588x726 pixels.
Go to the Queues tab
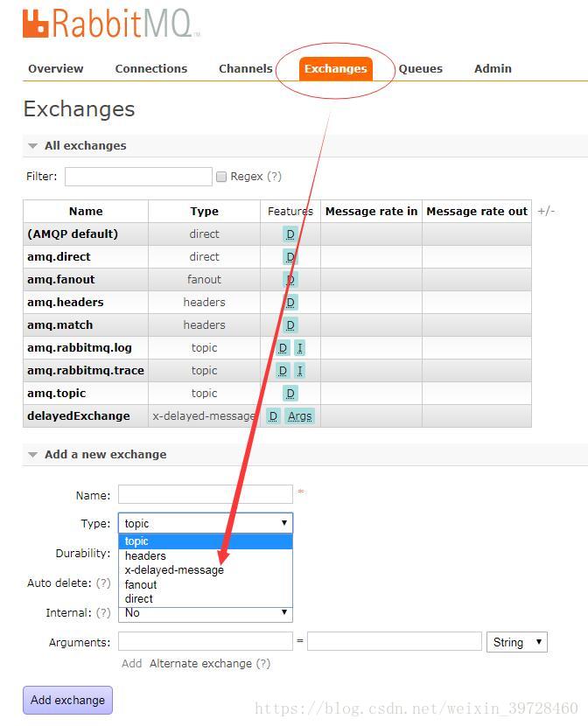[420, 68]
